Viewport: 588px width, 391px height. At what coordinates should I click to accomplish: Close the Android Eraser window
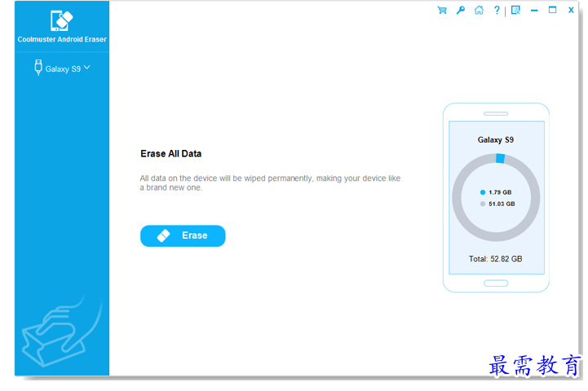coord(571,10)
